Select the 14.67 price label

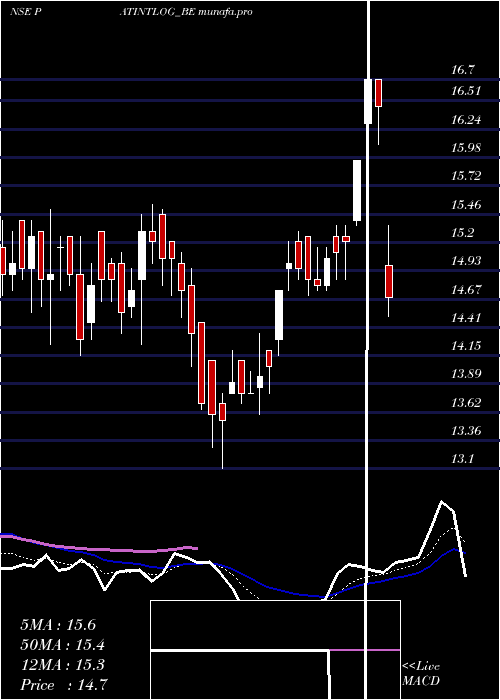[x=466, y=290]
